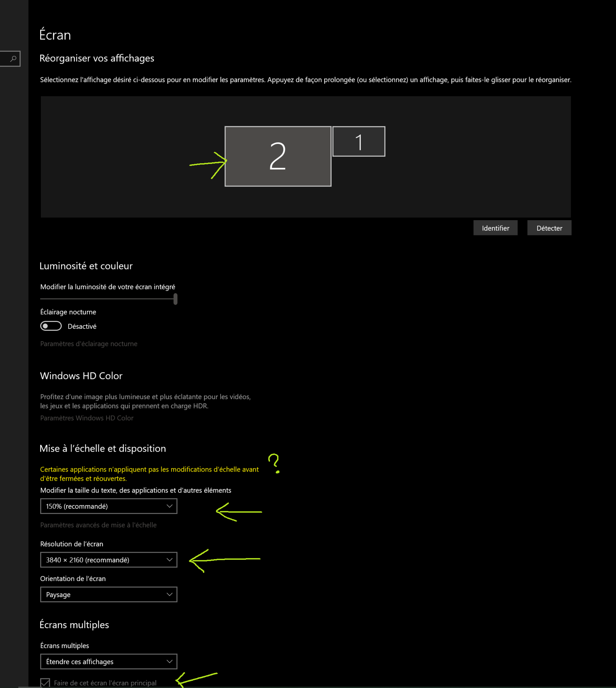The height and width of the screenshot is (688, 616).
Task: Click the chevron in the resolution box
Action: (x=169, y=560)
